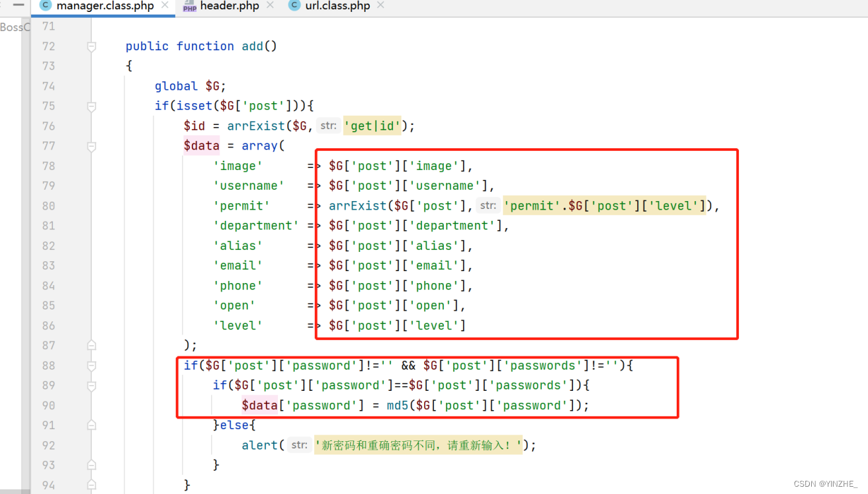Click the 'str:' inlay hint on line 92
Viewport: 868px width, 494px height.
tap(300, 445)
